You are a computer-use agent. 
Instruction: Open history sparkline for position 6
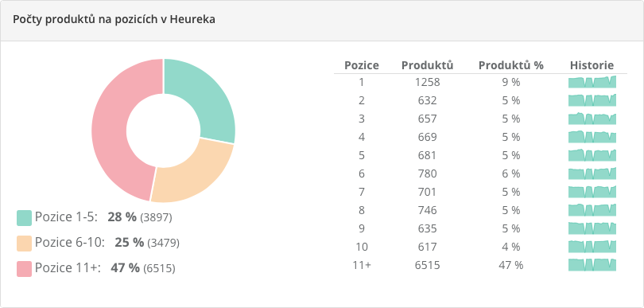592,173
